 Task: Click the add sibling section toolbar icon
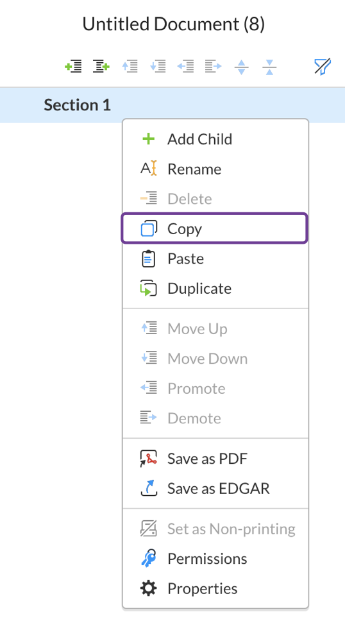[x=73, y=66]
